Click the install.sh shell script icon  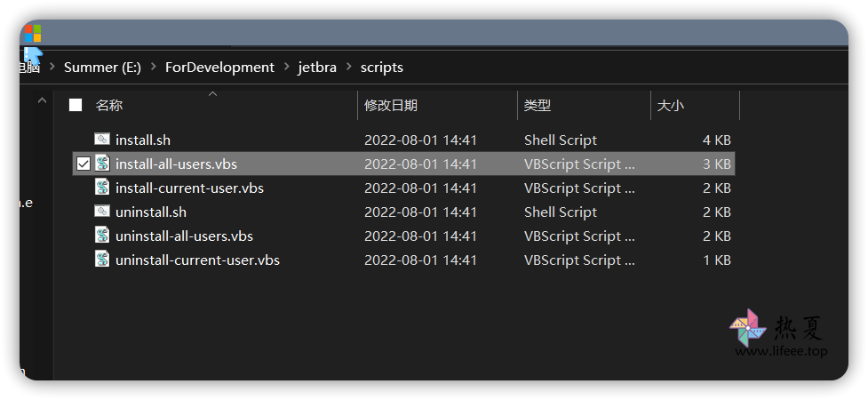click(x=102, y=140)
